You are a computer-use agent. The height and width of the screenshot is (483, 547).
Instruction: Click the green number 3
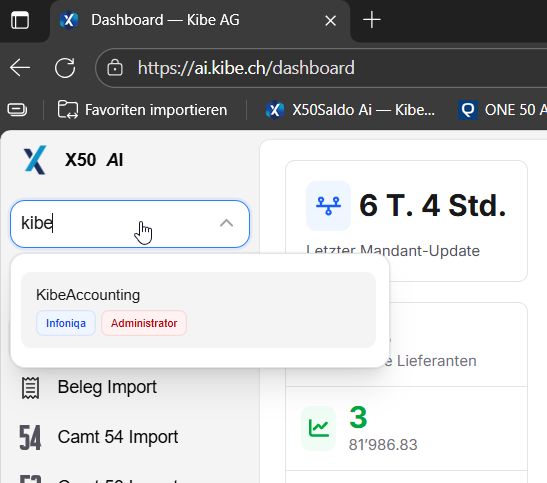(x=358, y=417)
